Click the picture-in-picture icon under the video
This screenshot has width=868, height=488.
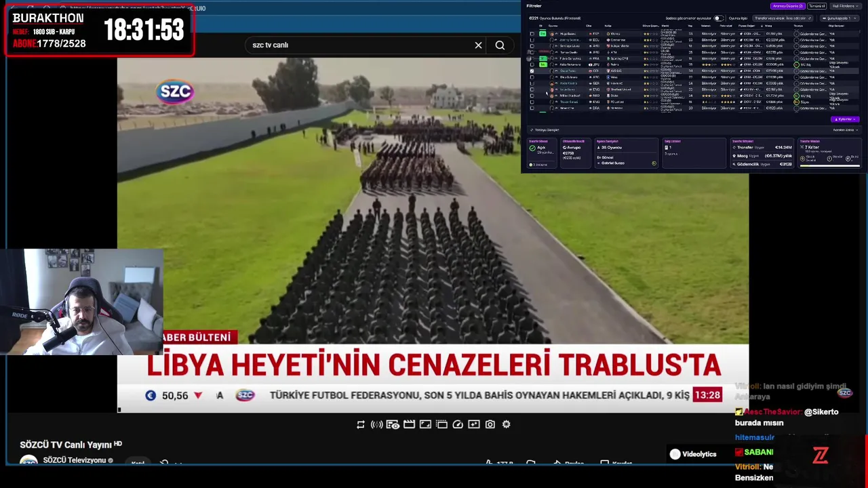(441, 424)
